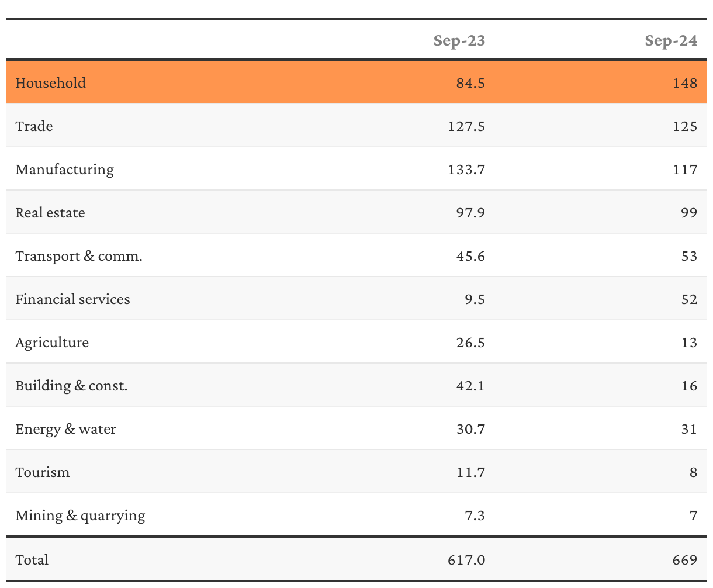Image resolution: width=713 pixels, height=588 pixels.
Task: Select the Total Sep-23 value 617.0
Action: point(466,560)
